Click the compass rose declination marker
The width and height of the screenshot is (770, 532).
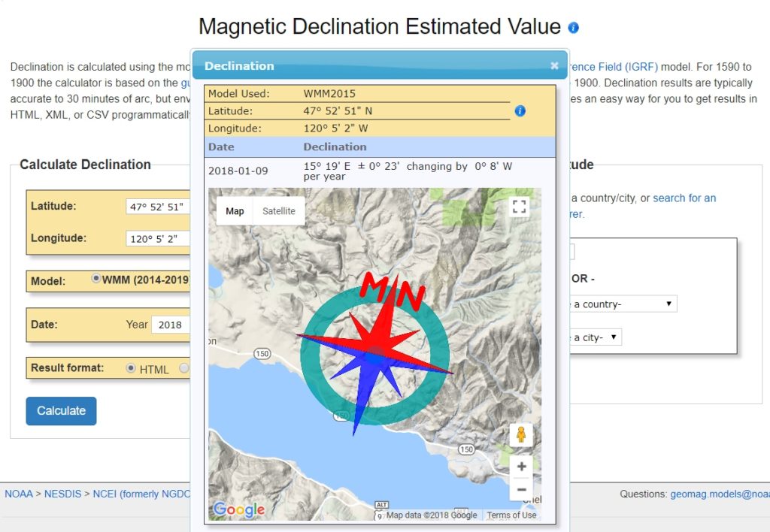click(x=374, y=349)
